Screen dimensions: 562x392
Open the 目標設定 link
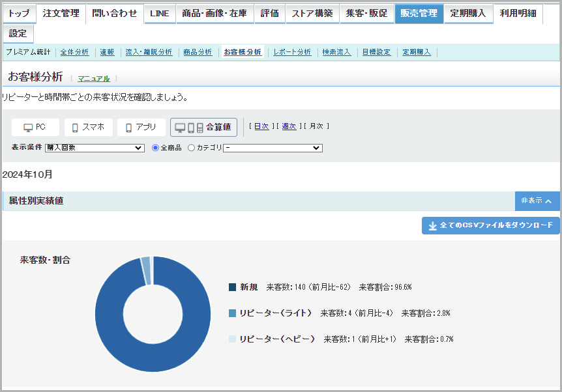click(376, 52)
